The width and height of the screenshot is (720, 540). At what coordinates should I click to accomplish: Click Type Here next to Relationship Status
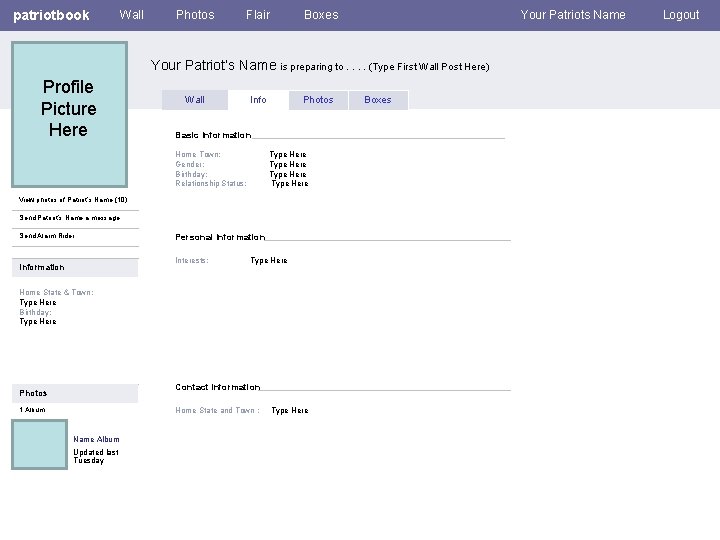(290, 184)
